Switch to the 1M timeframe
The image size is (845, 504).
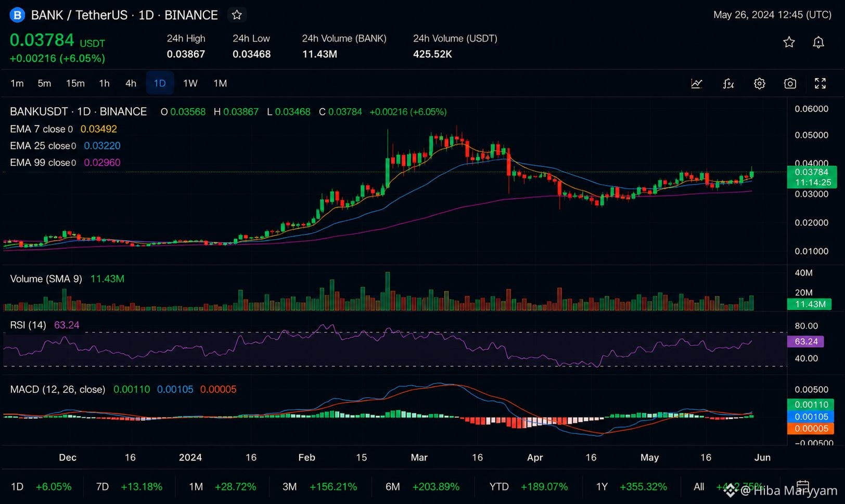(x=220, y=83)
